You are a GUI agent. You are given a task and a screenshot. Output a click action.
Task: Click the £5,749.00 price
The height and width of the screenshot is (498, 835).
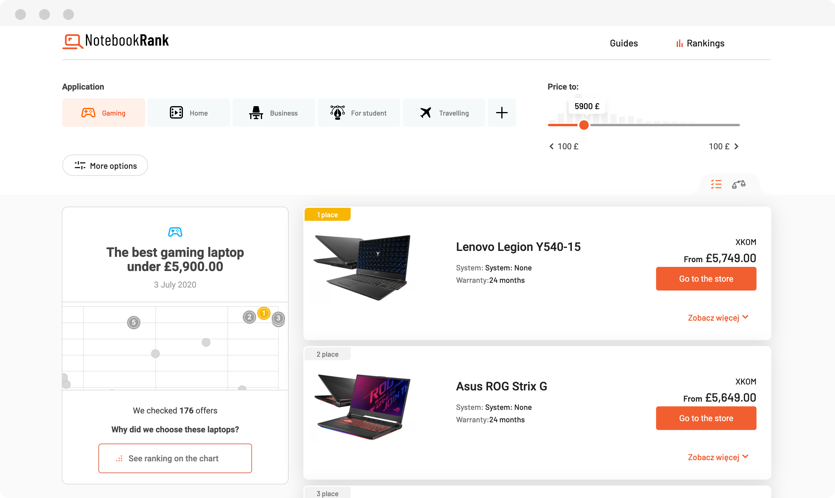731,258
